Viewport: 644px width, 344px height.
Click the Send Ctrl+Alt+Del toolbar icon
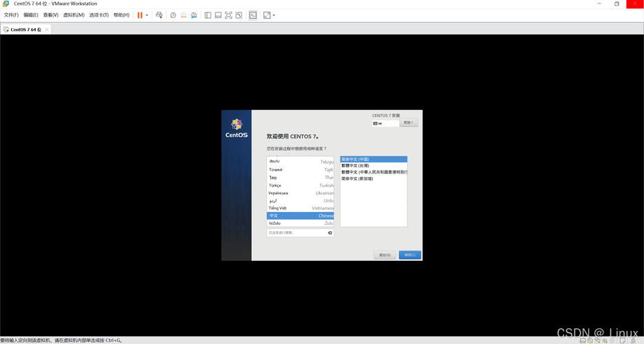point(159,14)
